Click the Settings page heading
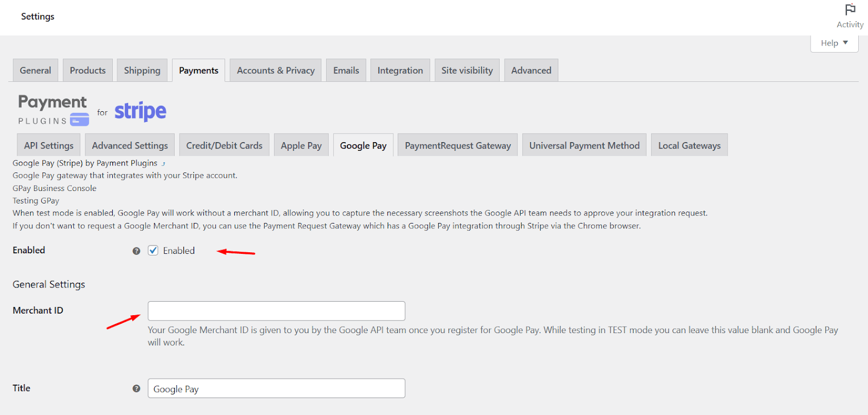868x415 pixels. [37, 16]
